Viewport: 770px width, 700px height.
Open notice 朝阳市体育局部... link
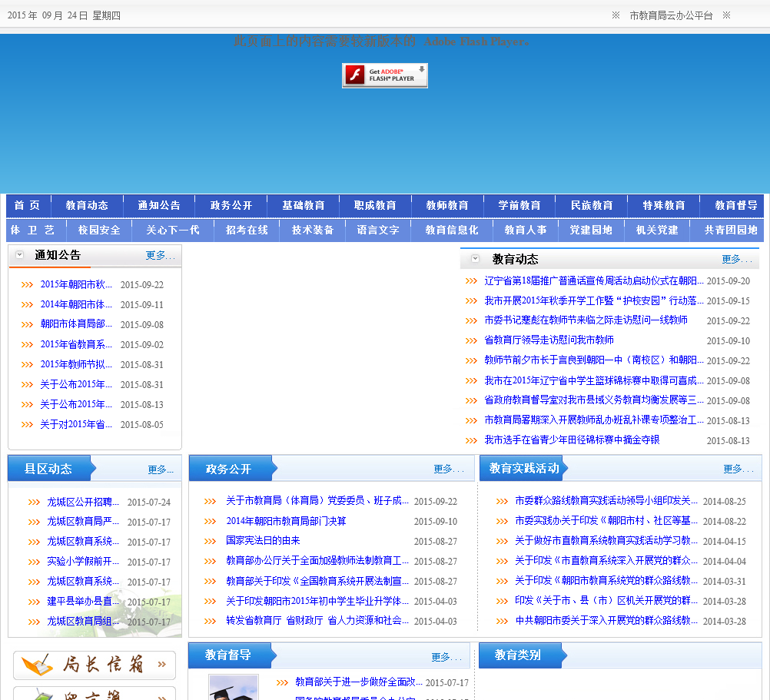pos(76,324)
